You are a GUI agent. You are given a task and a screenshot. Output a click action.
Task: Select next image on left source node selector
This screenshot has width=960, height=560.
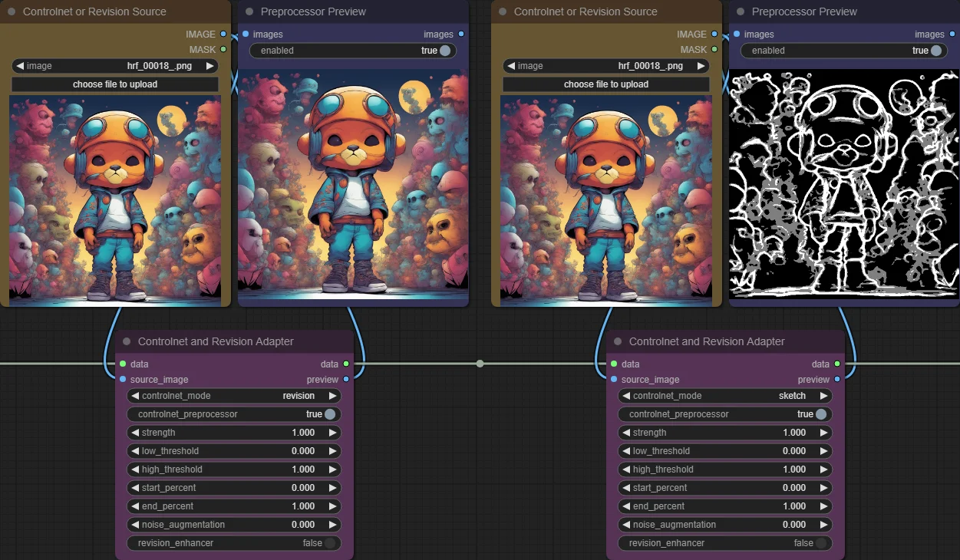pyautogui.click(x=209, y=66)
